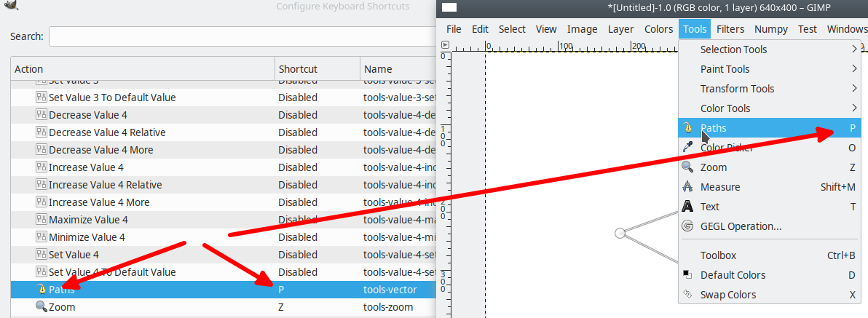Click the Zoom icon in shortcuts list
This screenshot has width=868, height=318.
pos(42,307)
